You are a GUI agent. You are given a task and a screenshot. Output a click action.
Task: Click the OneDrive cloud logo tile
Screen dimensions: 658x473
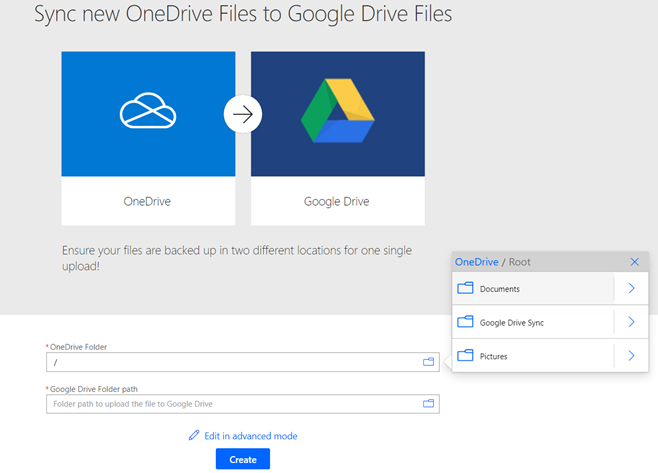coord(148,114)
